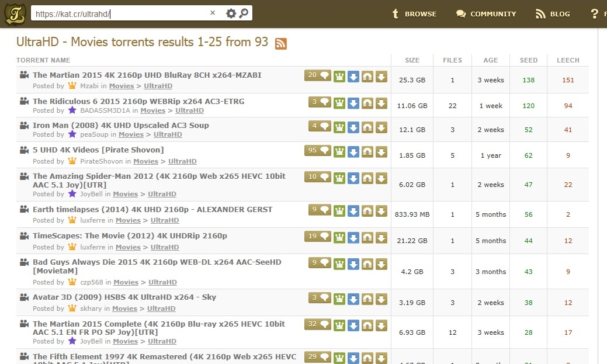Click Movies category link under The Martian MZABI
This screenshot has height=364, width=607.
pyautogui.click(x=122, y=86)
